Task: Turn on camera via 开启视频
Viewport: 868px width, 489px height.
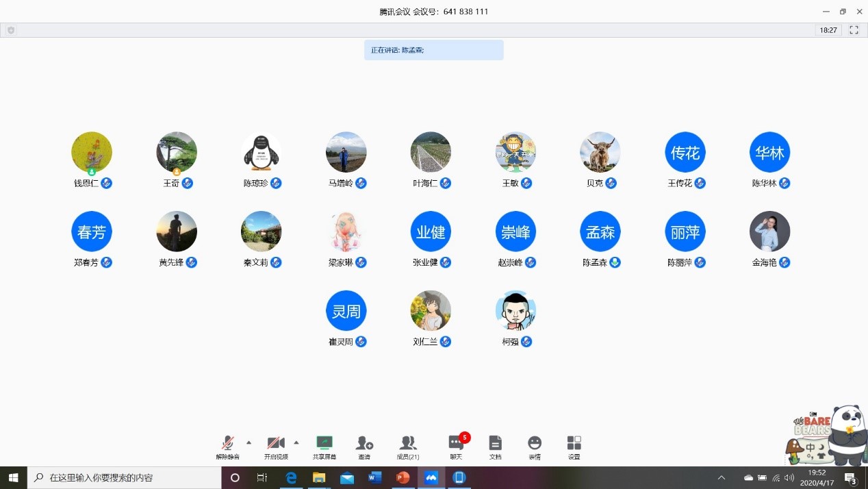Action: click(x=276, y=447)
